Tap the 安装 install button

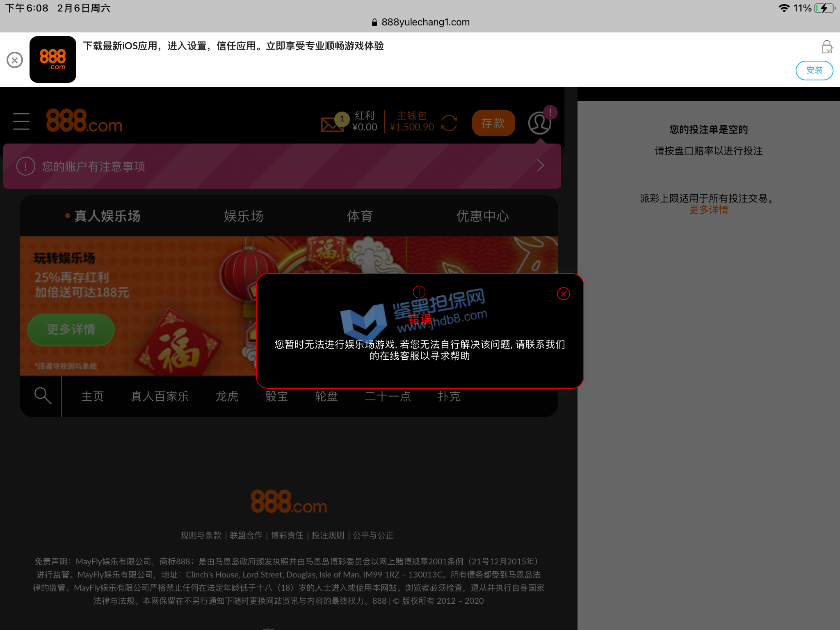814,71
